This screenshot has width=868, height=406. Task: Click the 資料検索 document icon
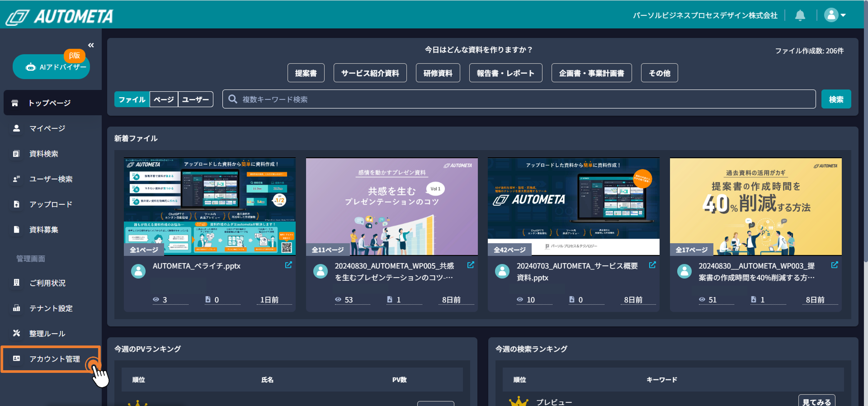(16, 153)
